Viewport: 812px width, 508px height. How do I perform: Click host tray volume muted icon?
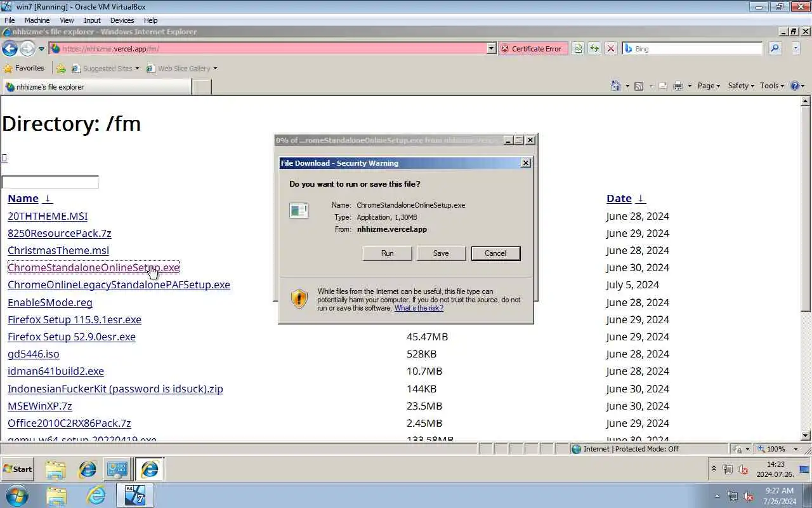pos(748,496)
